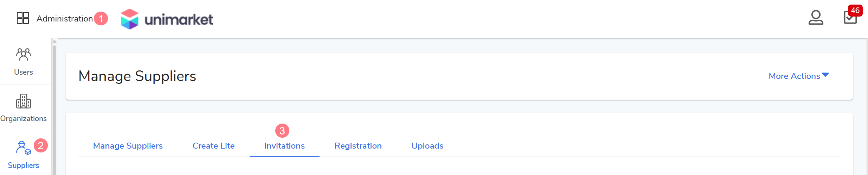The width and height of the screenshot is (868, 175).
Task: Switch to the Registration tab
Action: click(358, 146)
